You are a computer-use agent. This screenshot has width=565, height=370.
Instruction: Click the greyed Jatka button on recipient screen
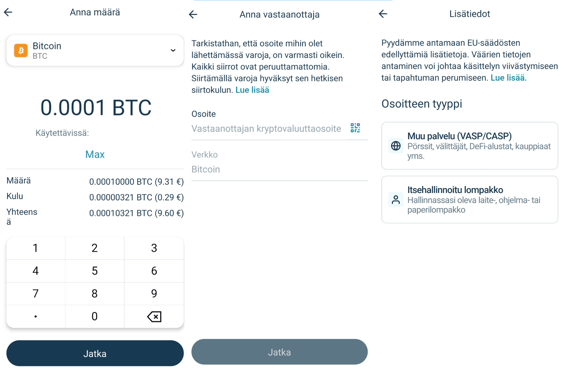(279, 352)
